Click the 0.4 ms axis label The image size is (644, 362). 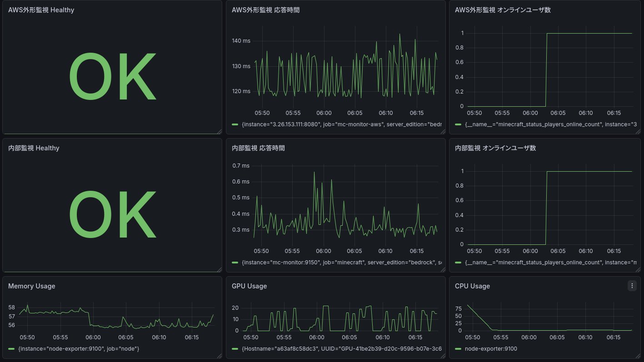point(241,213)
